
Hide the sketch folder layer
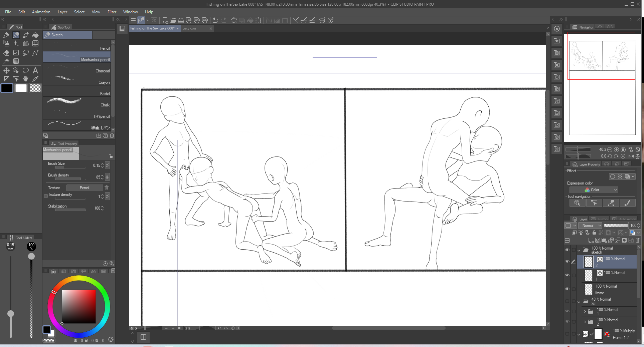567,250
